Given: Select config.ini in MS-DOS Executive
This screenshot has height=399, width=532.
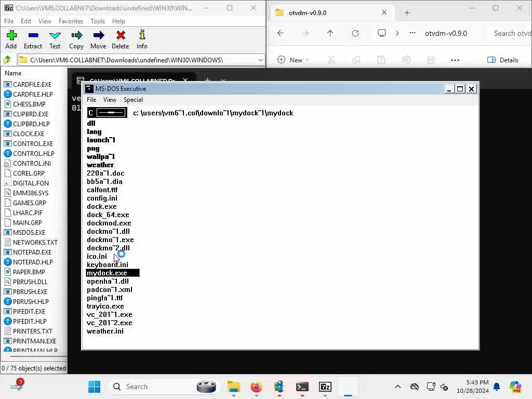Looking at the screenshot, I should pos(102,198).
